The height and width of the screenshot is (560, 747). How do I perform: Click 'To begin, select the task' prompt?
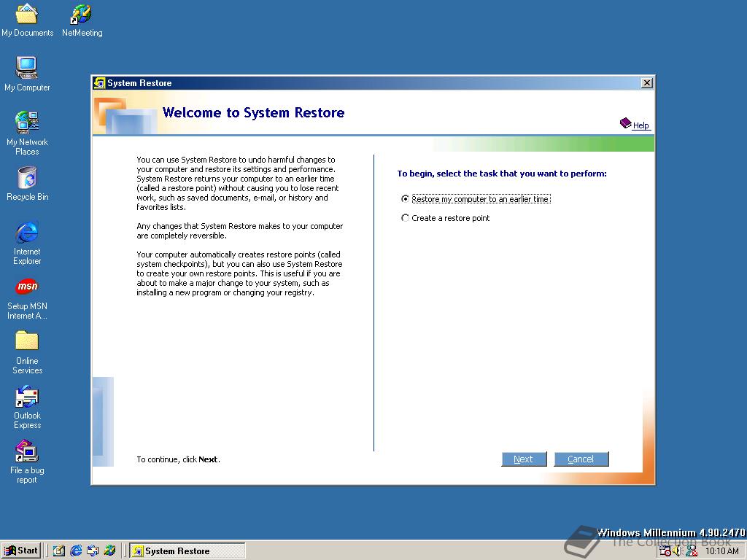502,174
